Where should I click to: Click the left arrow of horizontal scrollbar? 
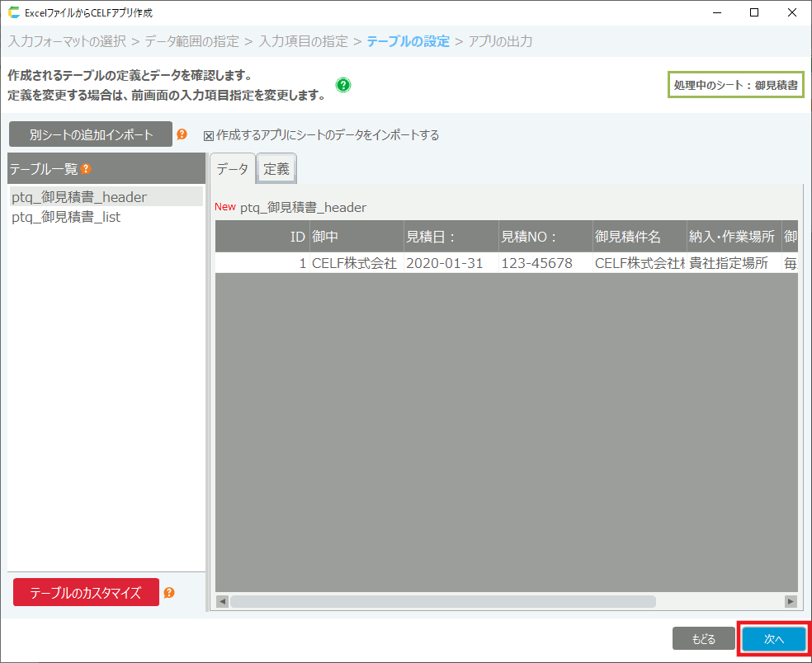(x=222, y=602)
